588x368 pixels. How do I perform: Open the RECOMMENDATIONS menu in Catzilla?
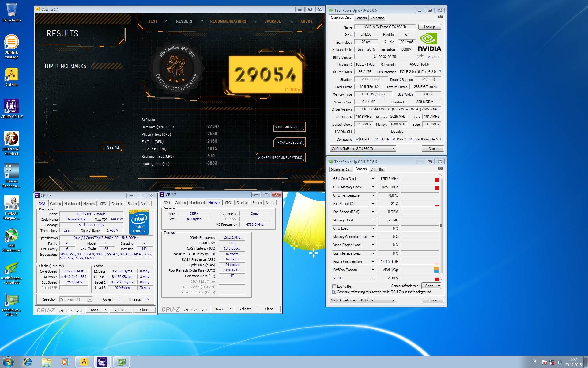pos(228,21)
